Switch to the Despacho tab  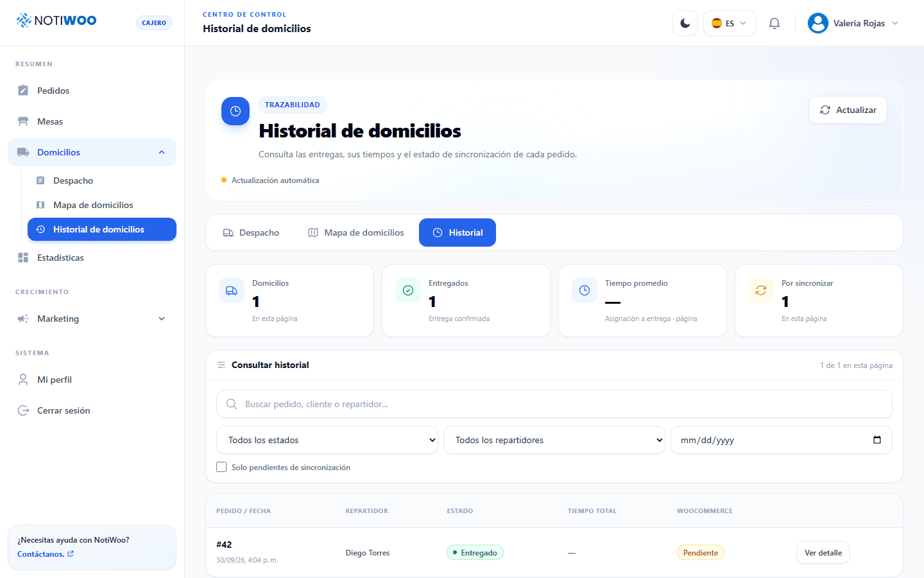tap(251, 232)
